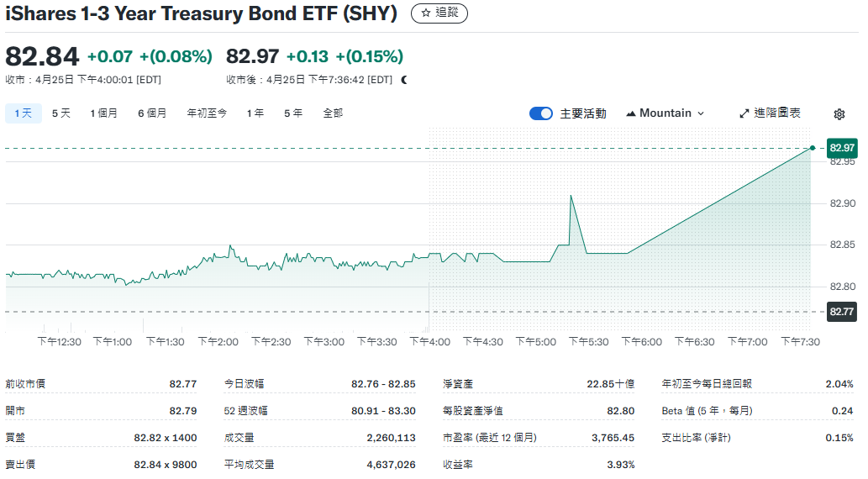Click the 前收市價 label
868x479 pixels.
pos(25,384)
